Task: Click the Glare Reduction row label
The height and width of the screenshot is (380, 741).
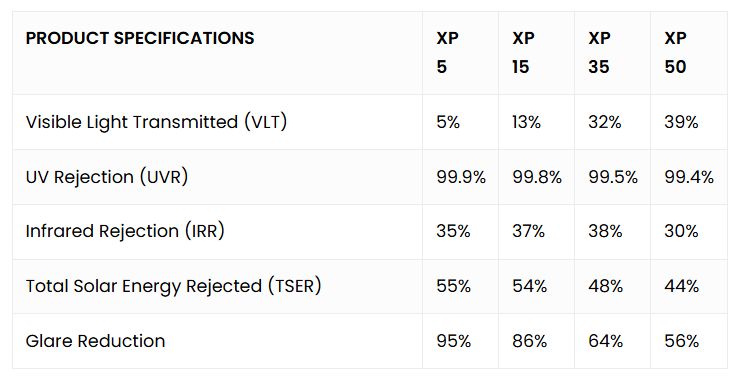Action: pos(95,341)
